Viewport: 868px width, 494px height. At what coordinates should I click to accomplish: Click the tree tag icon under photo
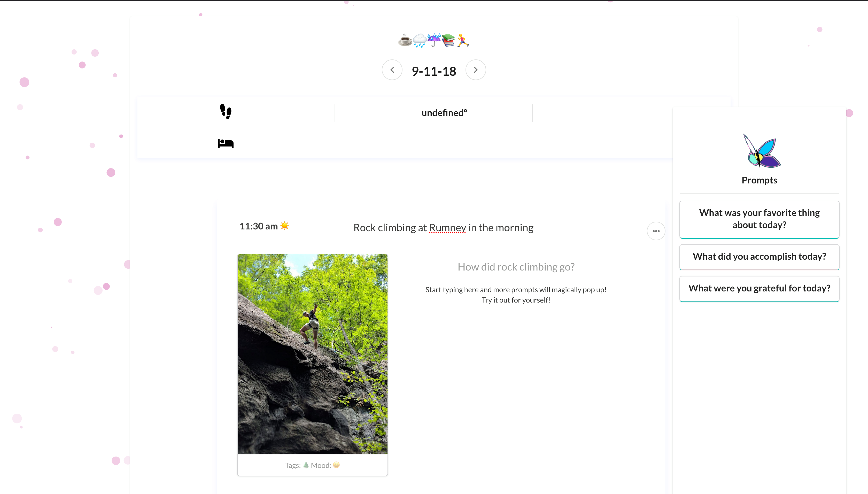306,465
